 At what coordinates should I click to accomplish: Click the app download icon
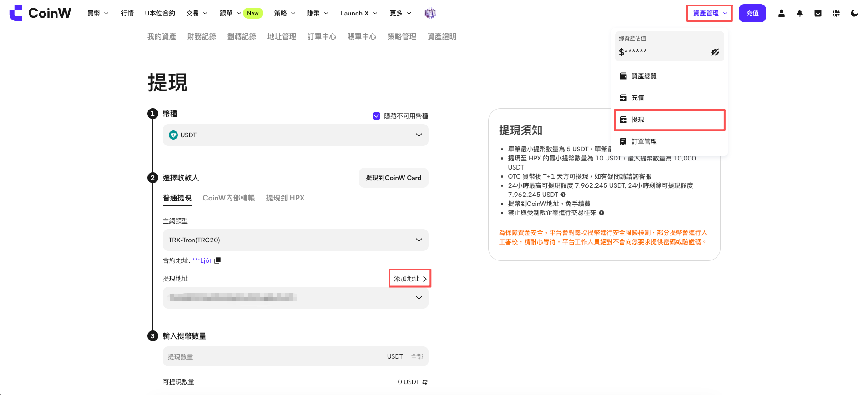[818, 13]
